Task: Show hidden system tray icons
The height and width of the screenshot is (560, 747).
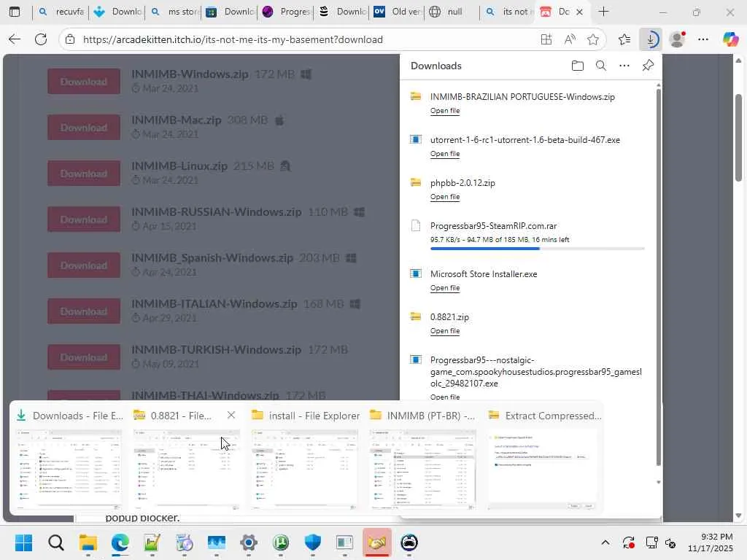Action: coord(605,542)
